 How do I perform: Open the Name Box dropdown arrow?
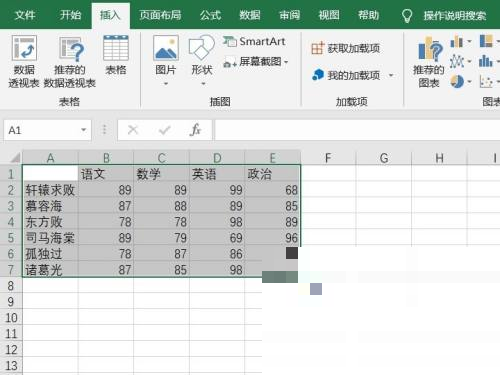coord(83,130)
